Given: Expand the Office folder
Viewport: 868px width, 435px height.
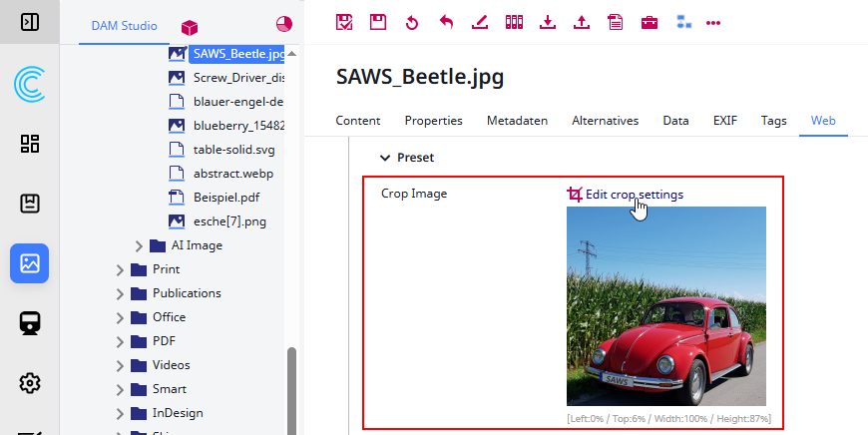Looking at the screenshot, I should pos(120,317).
